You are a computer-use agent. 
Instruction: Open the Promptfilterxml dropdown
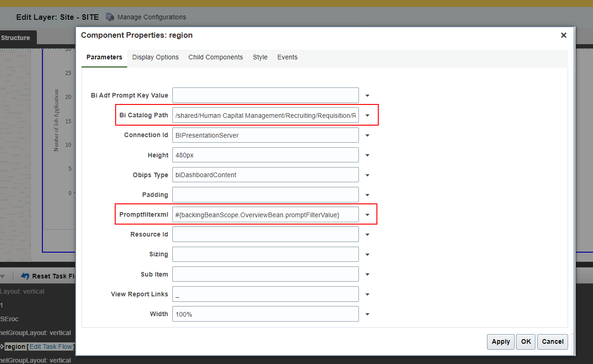367,214
